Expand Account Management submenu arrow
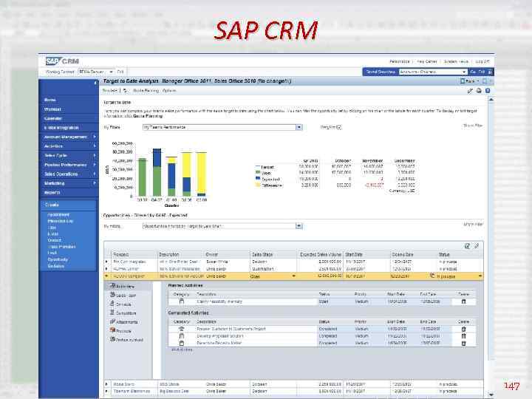 pos(95,137)
